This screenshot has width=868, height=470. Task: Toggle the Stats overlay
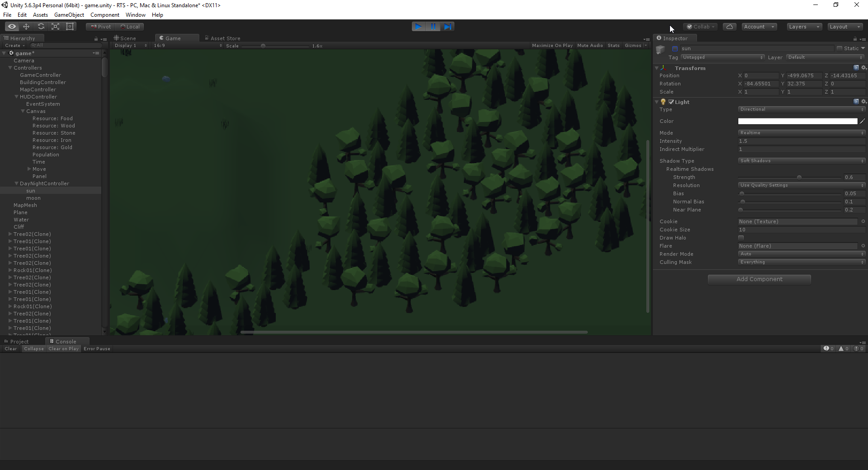pos(613,46)
